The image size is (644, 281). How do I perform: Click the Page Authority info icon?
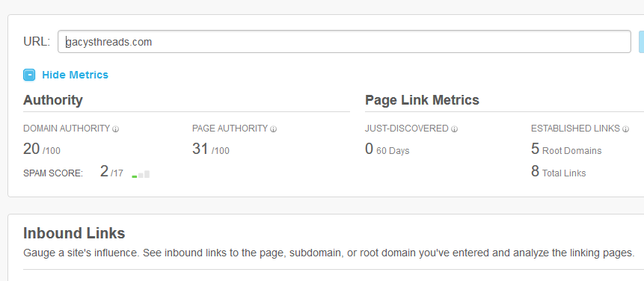pos(273,129)
